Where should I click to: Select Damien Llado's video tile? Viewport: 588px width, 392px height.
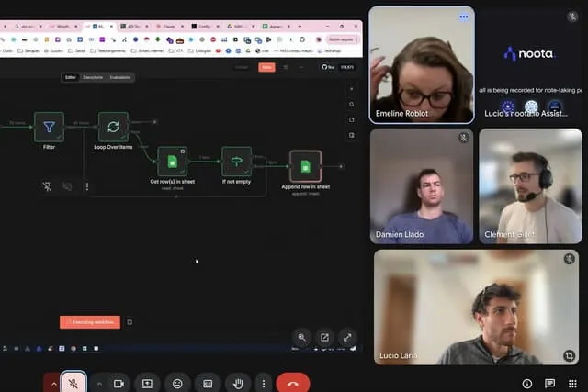[x=422, y=186]
